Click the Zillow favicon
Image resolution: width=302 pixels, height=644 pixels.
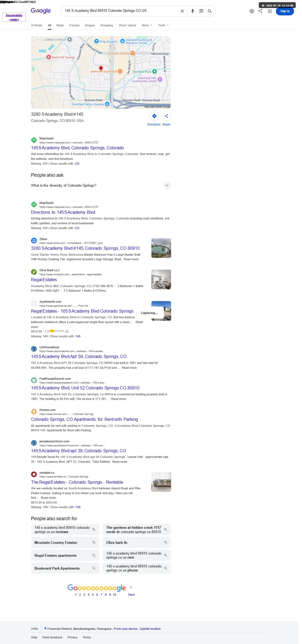point(34,241)
